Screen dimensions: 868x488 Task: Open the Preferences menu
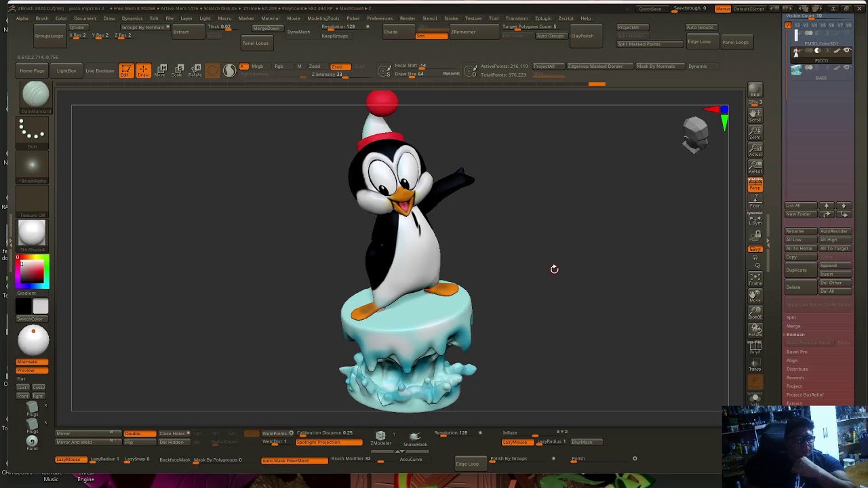380,18
